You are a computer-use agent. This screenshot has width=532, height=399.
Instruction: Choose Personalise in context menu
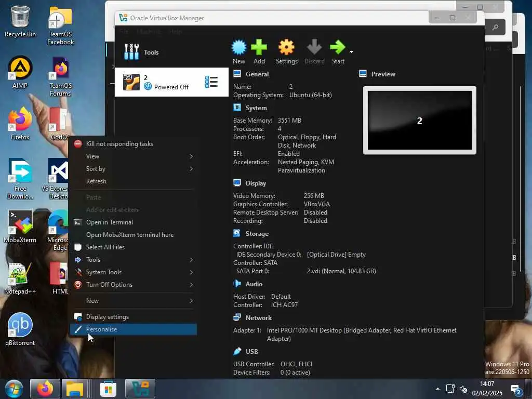point(134,329)
